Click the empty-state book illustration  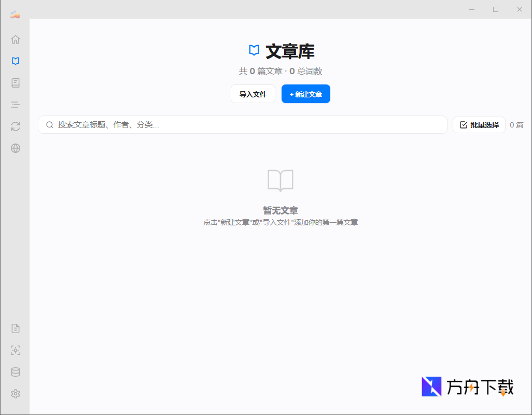pyautogui.click(x=281, y=181)
